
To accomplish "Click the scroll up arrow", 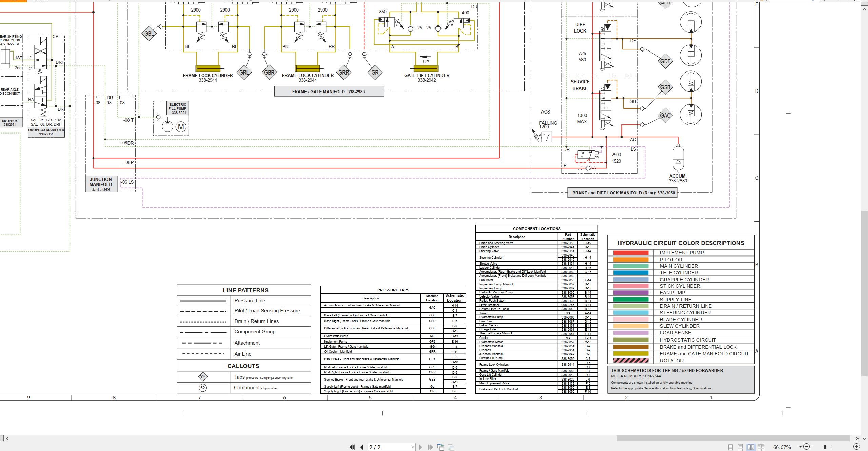I will [x=865, y=9].
